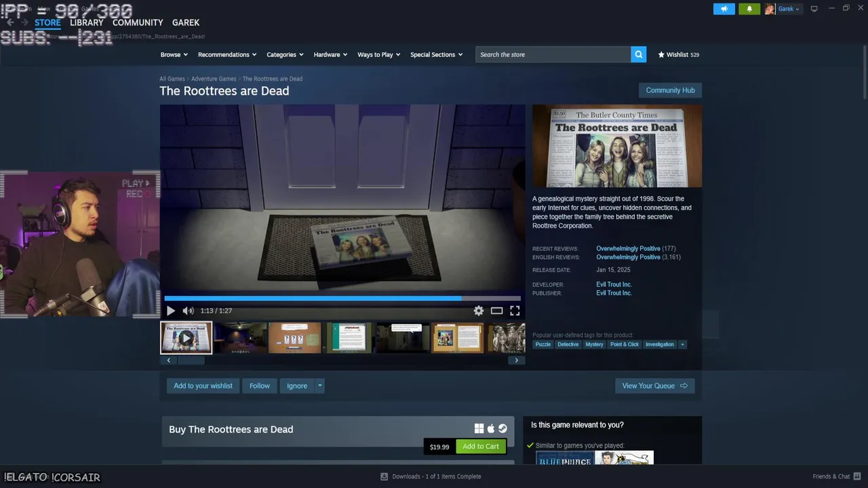Expand the Browse menu
868x488 pixels.
(174, 54)
